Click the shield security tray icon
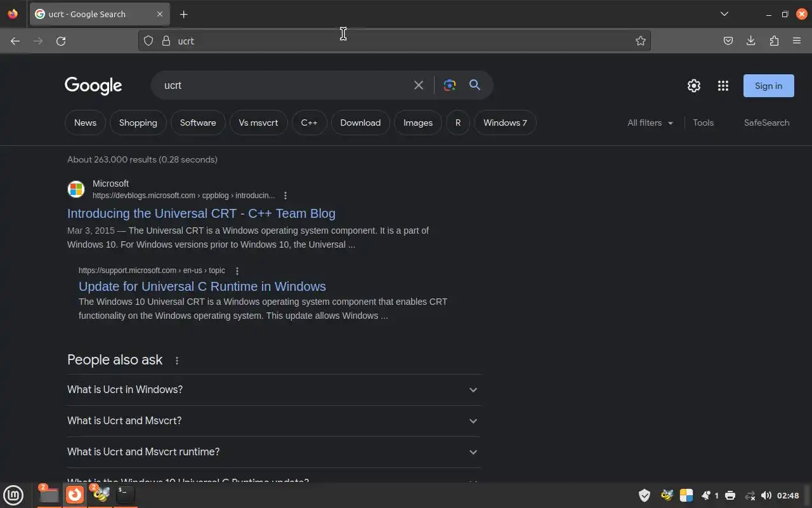 tap(645, 495)
